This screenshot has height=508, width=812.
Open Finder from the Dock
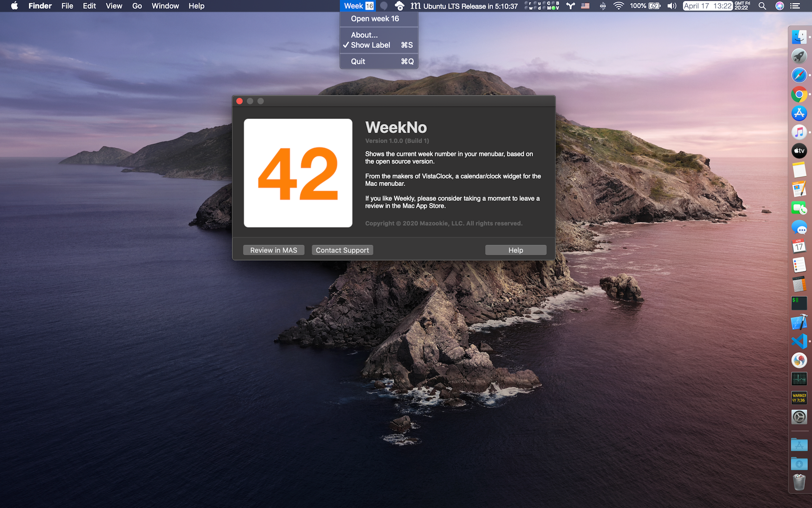tap(799, 37)
